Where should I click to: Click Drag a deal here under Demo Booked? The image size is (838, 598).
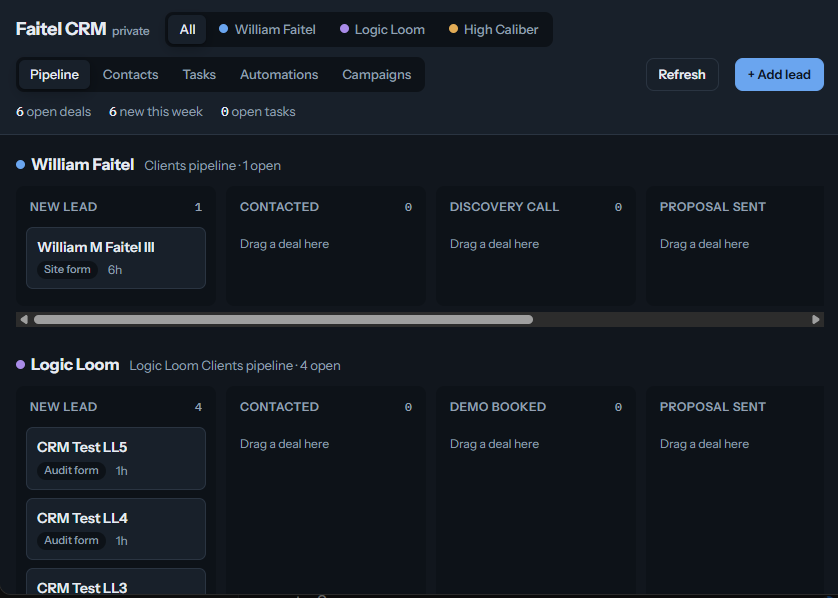[494, 444]
